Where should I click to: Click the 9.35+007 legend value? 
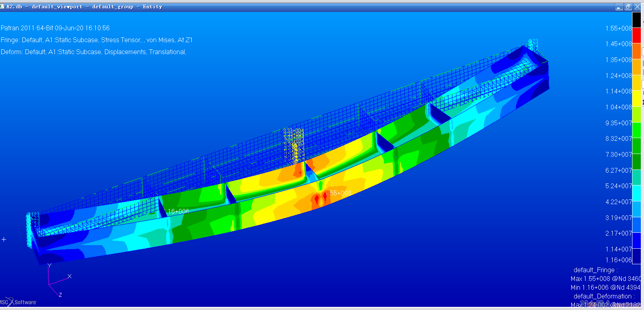pyautogui.click(x=619, y=123)
